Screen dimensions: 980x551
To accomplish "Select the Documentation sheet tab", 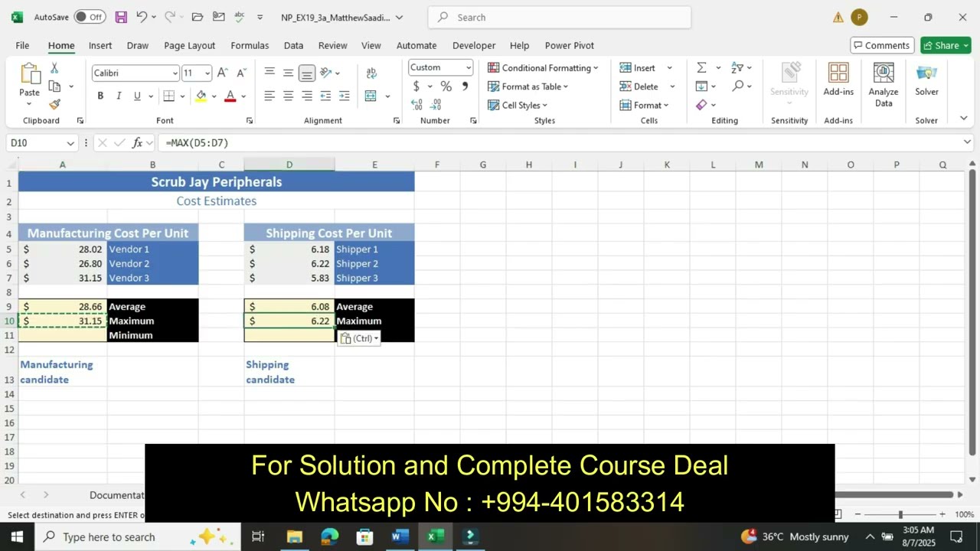I will [116, 495].
